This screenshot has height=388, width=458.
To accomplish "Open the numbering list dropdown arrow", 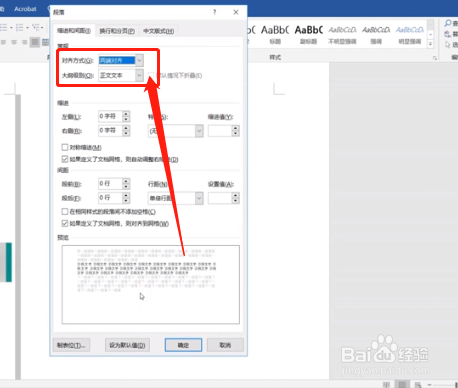I will point(27,28).
